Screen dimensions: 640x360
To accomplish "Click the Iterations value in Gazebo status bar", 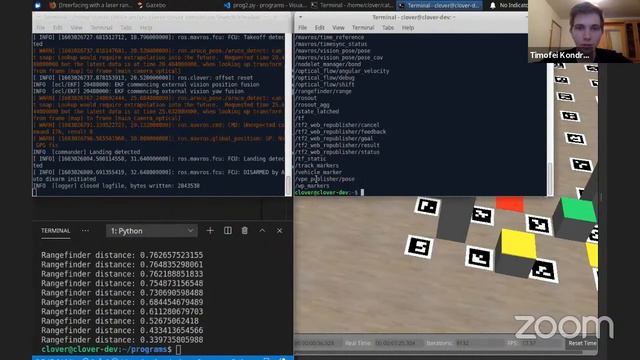I will click(462, 343).
